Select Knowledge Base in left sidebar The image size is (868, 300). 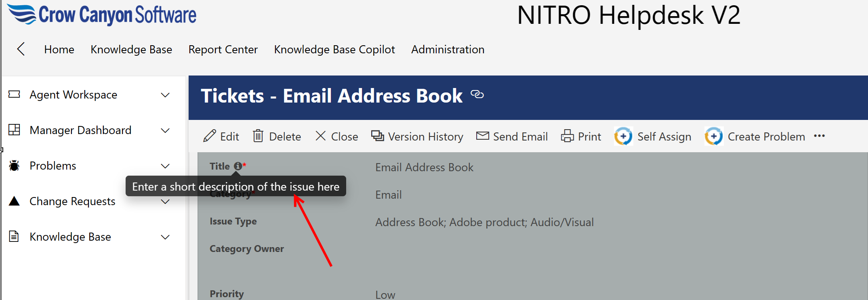coord(70,237)
